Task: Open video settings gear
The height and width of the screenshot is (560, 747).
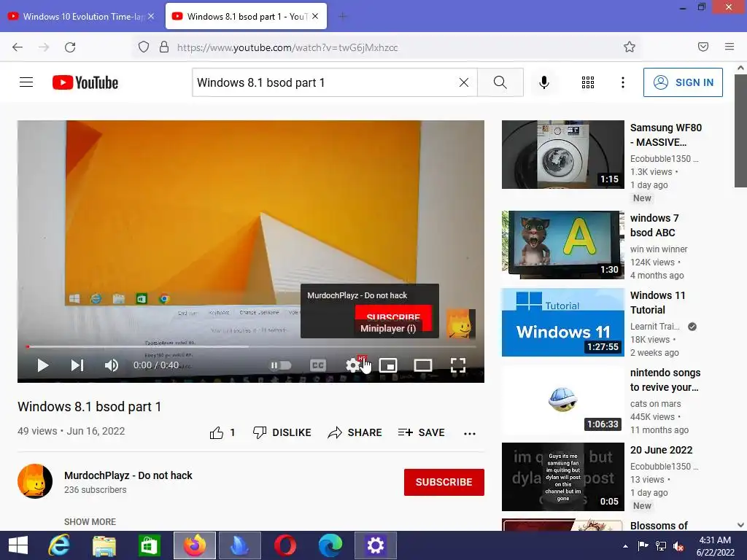Action: [352, 365]
